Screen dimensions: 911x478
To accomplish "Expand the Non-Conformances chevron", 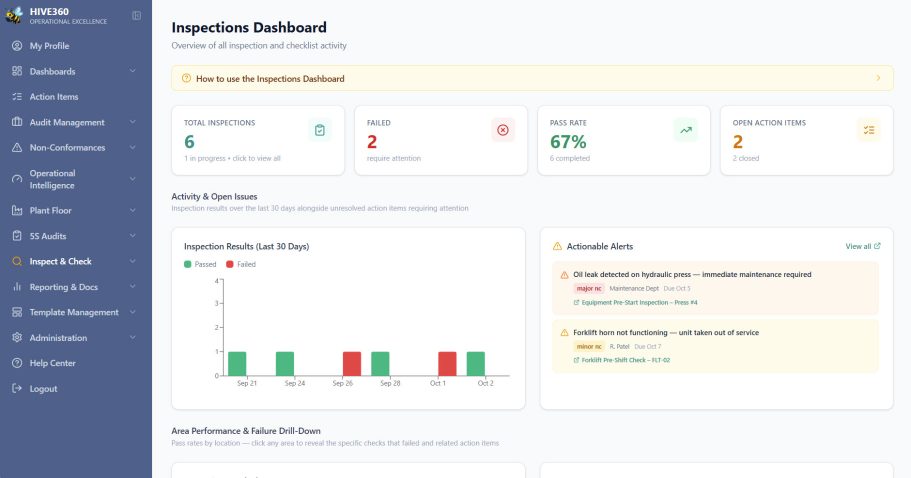I will click(x=132, y=148).
